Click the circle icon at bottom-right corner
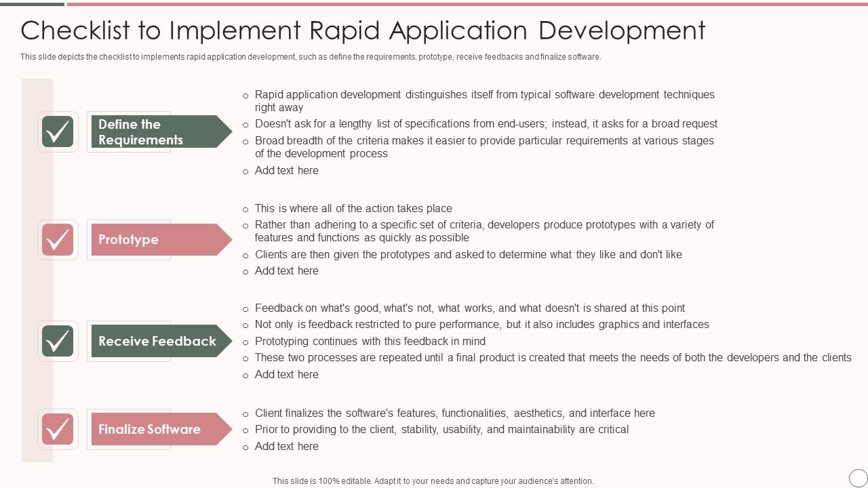The width and height of the screenshot is (868, 488). [x=858, y=478]
